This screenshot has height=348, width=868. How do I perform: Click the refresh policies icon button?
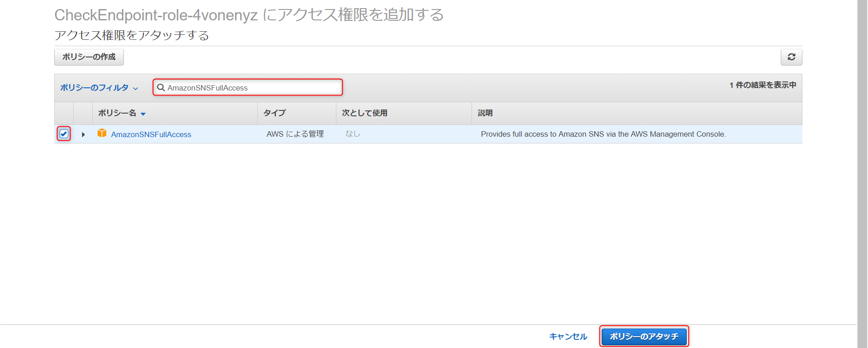tap(791, 57)
